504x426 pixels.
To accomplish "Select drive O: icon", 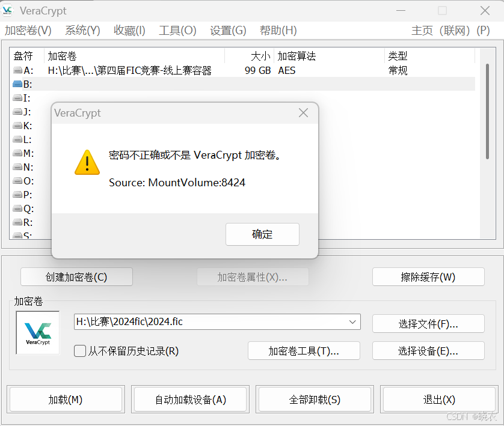I will coord(17,181).
